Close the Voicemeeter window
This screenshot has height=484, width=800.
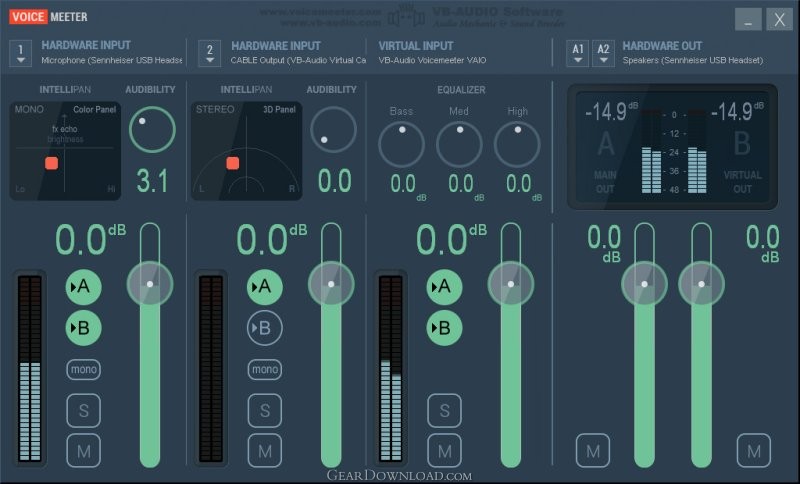(x=780, y=19)
